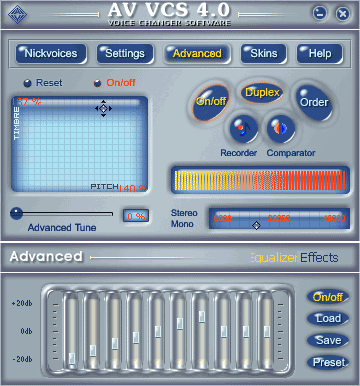The width and height of the screenshot is (360, 386).
Task: Open the Comparator icon button
Action: click(x=281, y=128)
